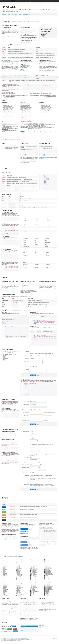Click Cancel in Form control states example
This screenshot has width=59, height=644.
(38, 424)
